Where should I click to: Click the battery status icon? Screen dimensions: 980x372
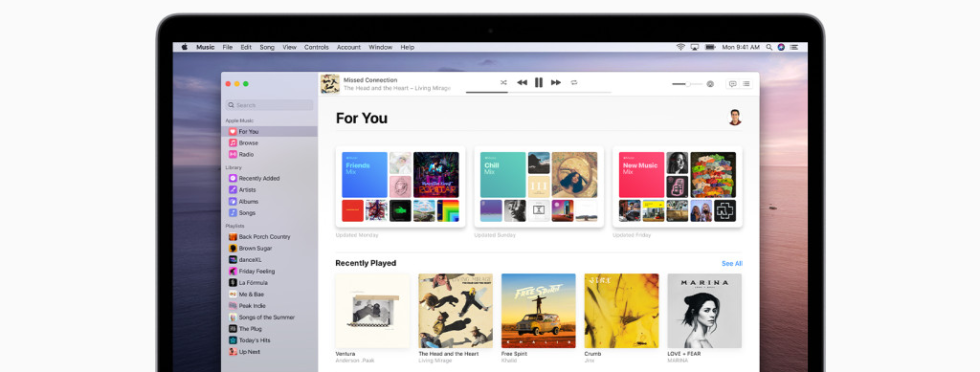pos(710,47)
